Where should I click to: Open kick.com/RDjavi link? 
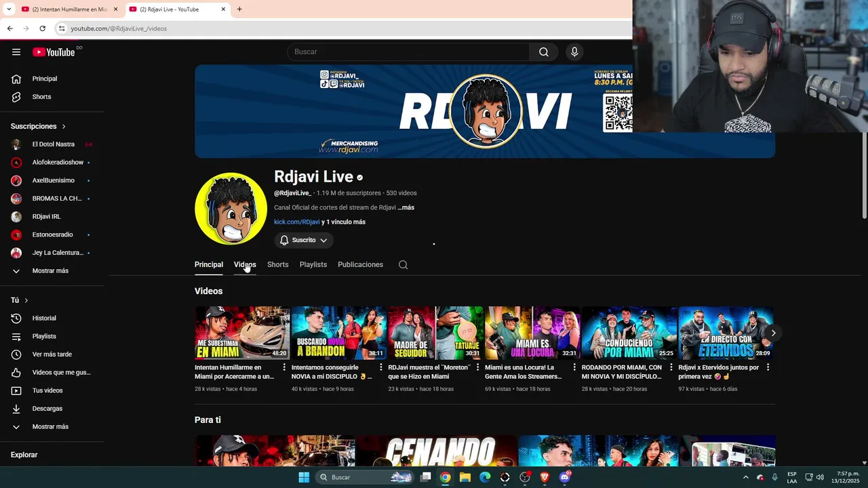296,222
